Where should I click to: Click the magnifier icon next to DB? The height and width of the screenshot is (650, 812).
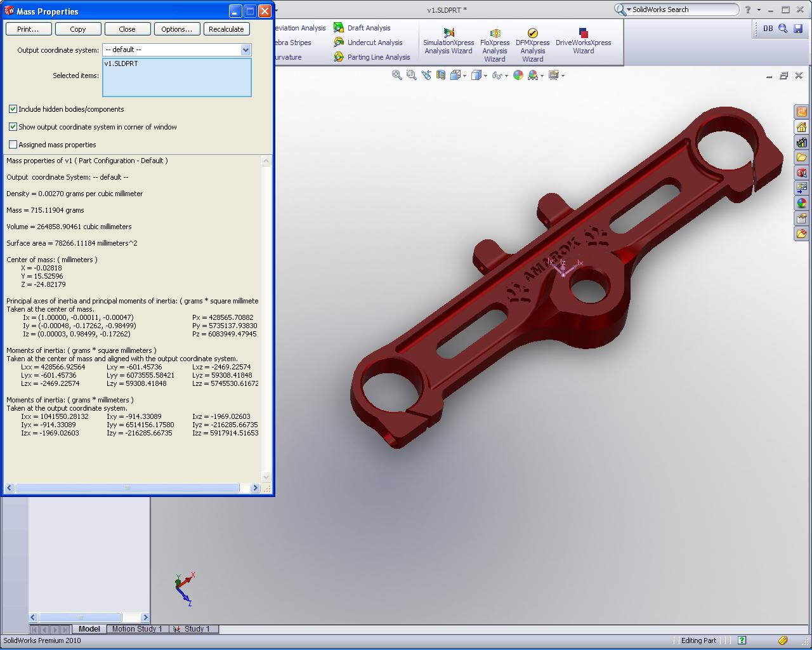pos(783,29)
